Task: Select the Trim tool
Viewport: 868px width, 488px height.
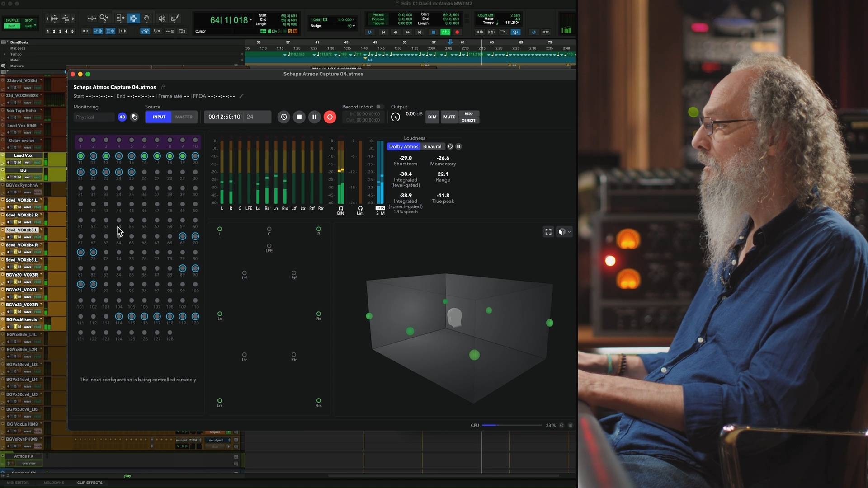Action: pyautogui.click(x=120, y=19)
